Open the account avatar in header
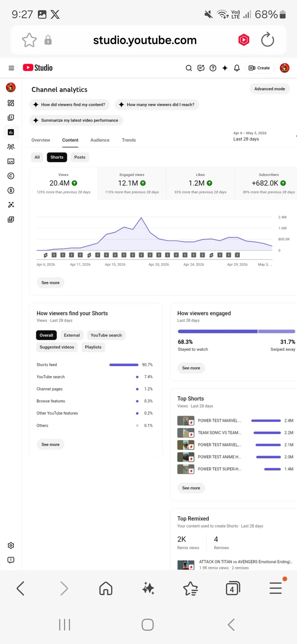 [x=285, y=68]
